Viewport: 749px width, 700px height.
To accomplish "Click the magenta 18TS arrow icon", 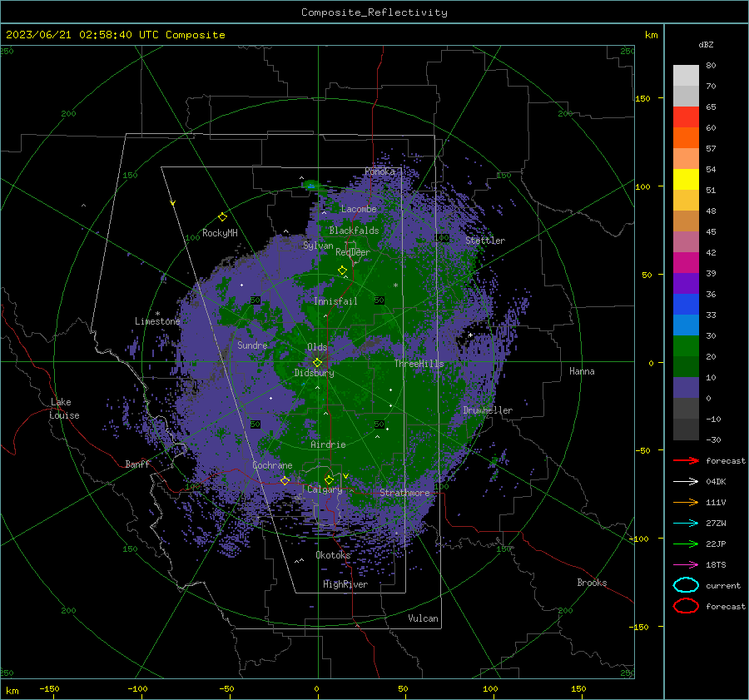I will coord(686,565).
